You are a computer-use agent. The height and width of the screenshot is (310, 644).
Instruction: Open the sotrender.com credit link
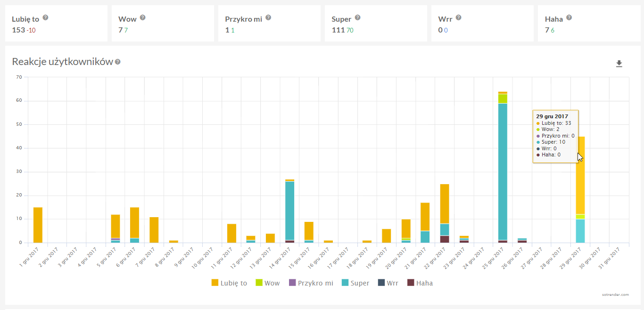click(615, 294)
